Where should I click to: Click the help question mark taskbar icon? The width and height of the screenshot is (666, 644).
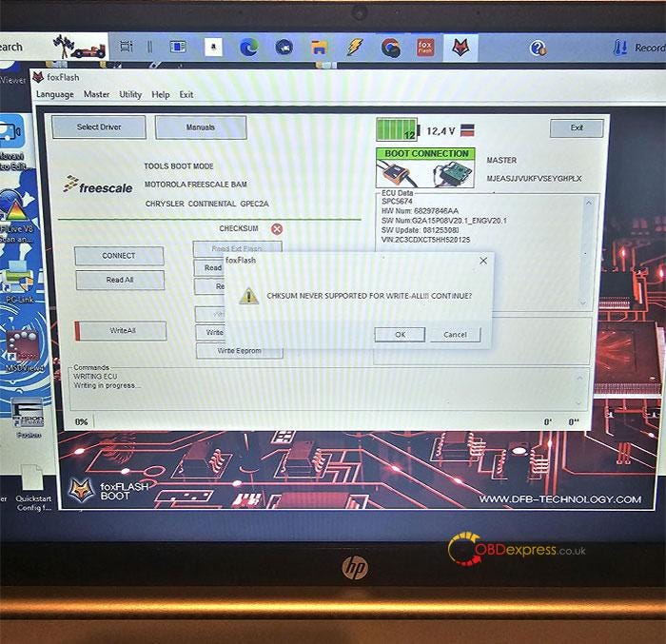point(538,48)
